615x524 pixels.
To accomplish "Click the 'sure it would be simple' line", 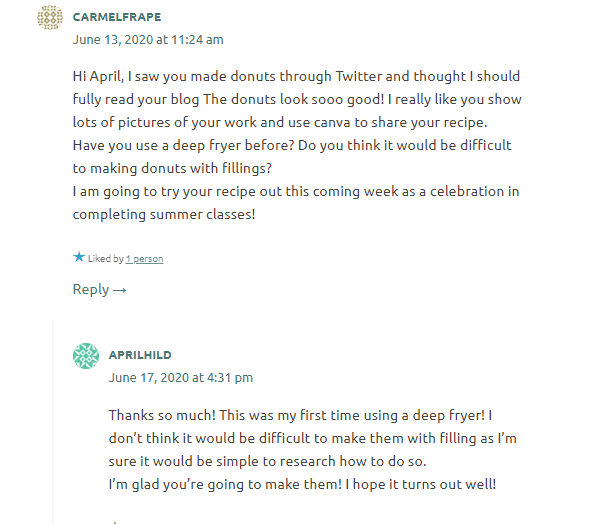I will pos(267,461).
